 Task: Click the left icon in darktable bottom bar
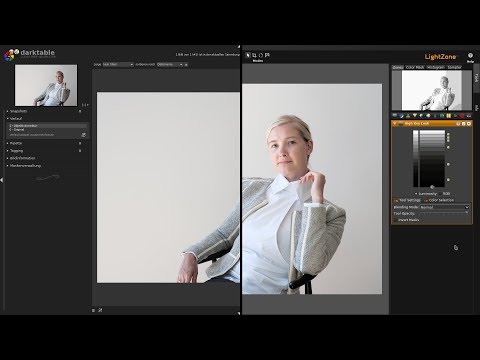point(94,310)
